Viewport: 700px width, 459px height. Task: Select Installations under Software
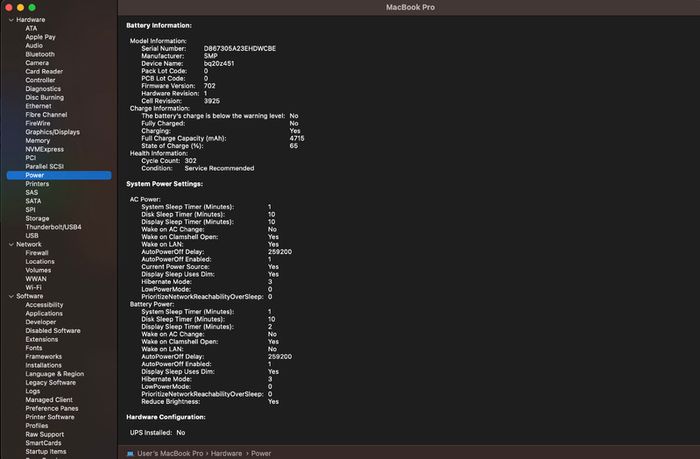point(43,365)
